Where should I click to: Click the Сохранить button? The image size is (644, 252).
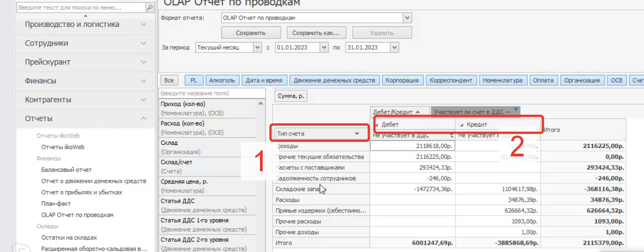[x=251, y=33]
